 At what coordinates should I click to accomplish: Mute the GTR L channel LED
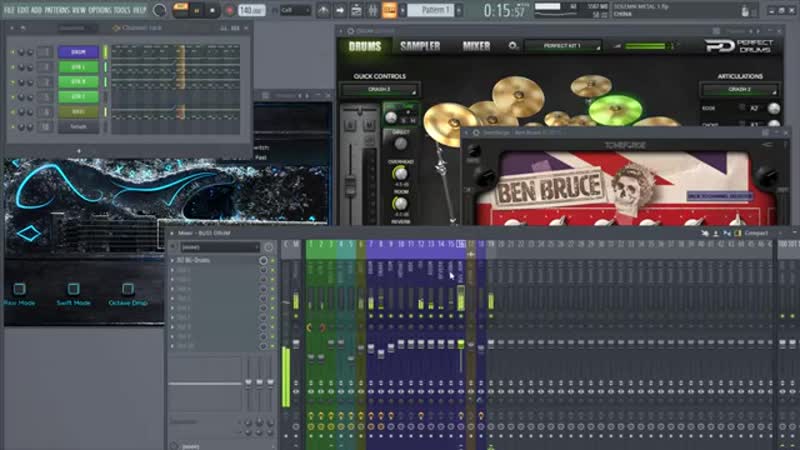(x=13, y=67)
